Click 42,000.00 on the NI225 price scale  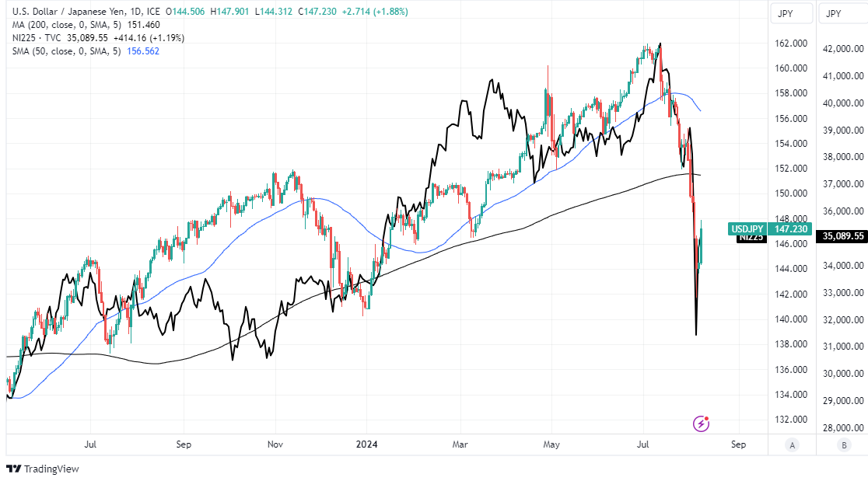pos(843,49)
